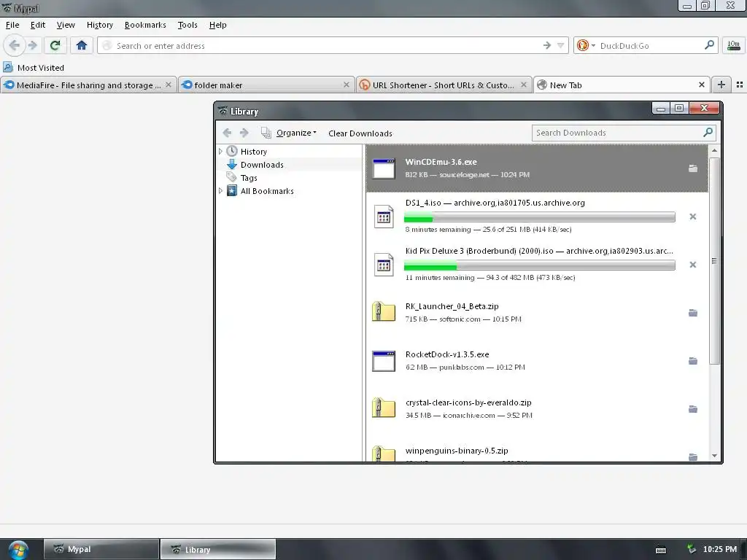747x560 pixels.
Task: Click the DS1_4.iso download progress bar
Action: click(539, 217)
